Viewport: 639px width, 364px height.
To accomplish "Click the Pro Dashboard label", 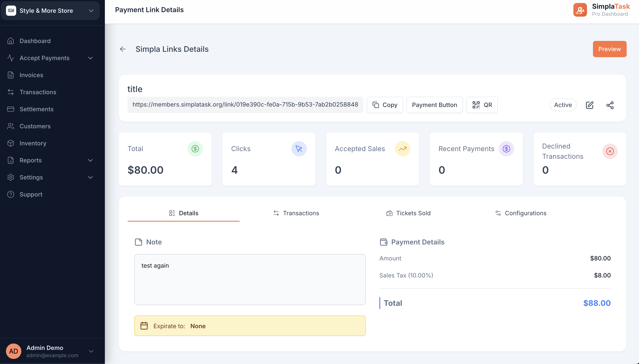I will tap(610, 14).
